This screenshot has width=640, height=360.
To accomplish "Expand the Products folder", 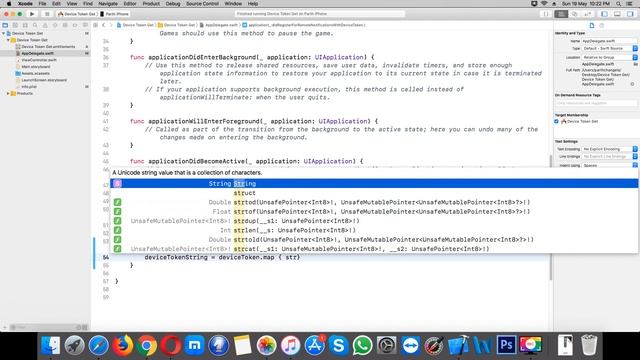I will pyautogui.click(x=8, y=93).
